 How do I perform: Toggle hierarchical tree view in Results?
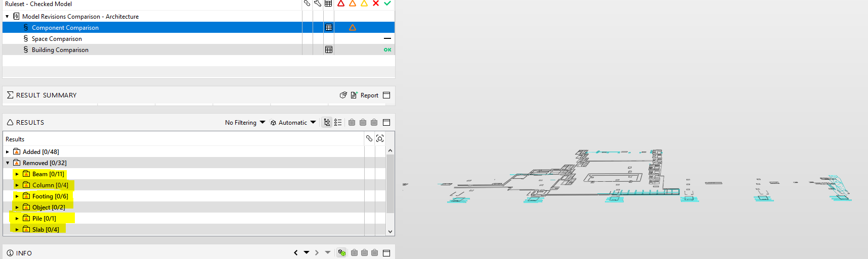coord(327,122)
